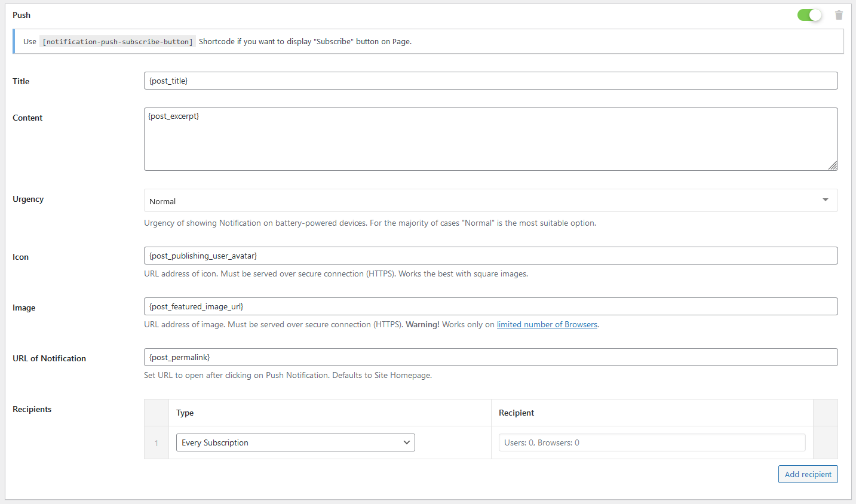Click the Recipients row number 1
The width and height of the screenshot is (856, 504).
pyautogui.click(x=157, y=442)
